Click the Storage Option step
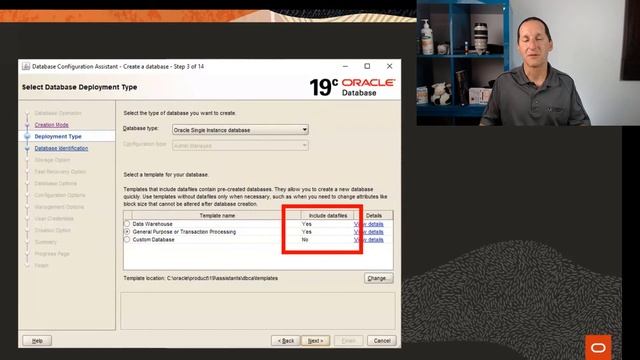Viewport: 640px width, 360px height. [52, 160]
